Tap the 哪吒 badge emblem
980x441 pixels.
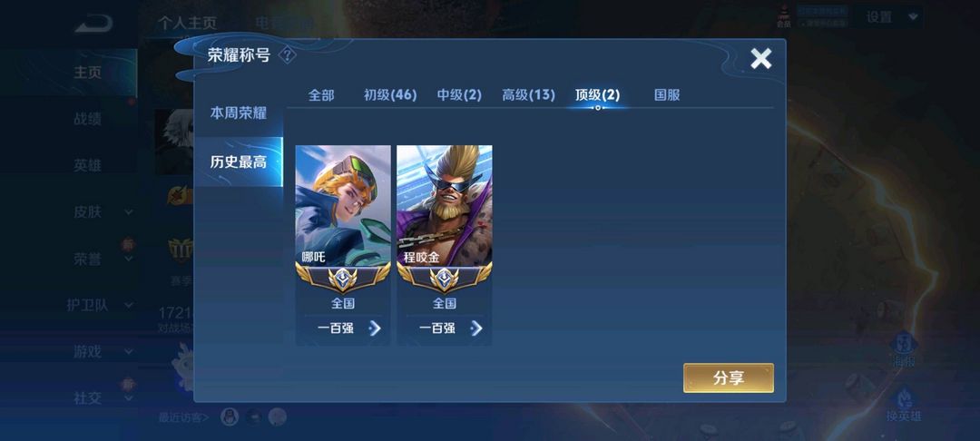point(342,278)
